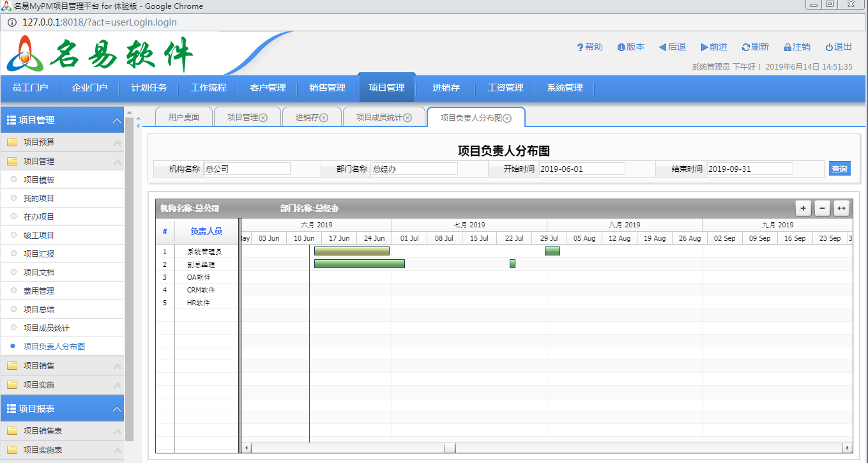Zoom out the Gantt chart with minus

pos(822,208)
